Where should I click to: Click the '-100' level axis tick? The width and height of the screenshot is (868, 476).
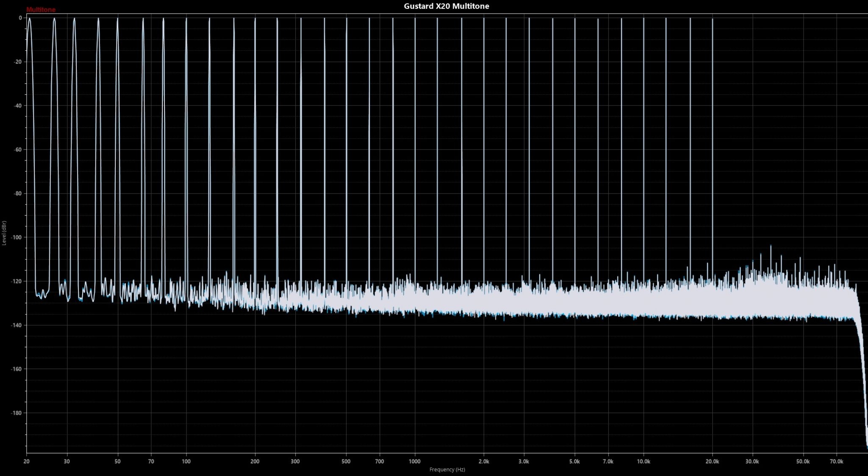click(17, 238)
